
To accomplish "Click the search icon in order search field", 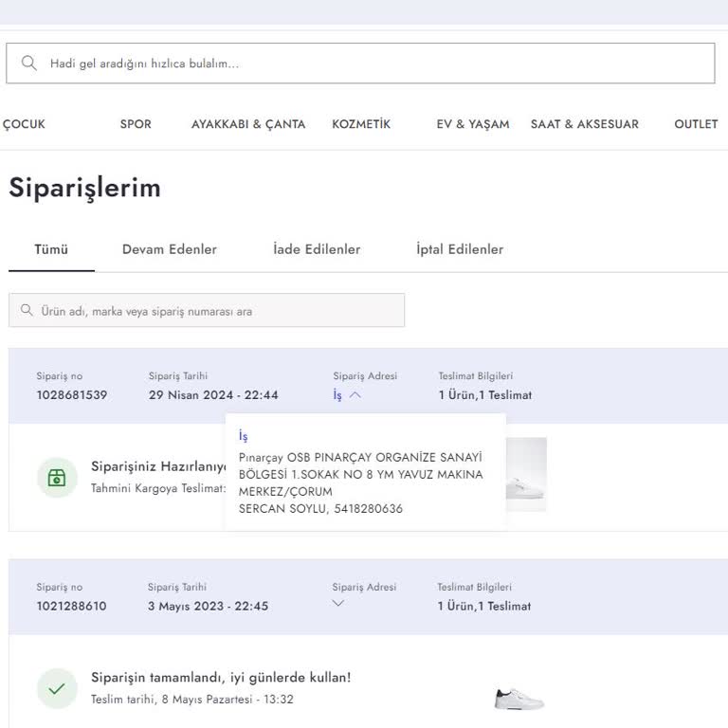I will click(27, 310).
